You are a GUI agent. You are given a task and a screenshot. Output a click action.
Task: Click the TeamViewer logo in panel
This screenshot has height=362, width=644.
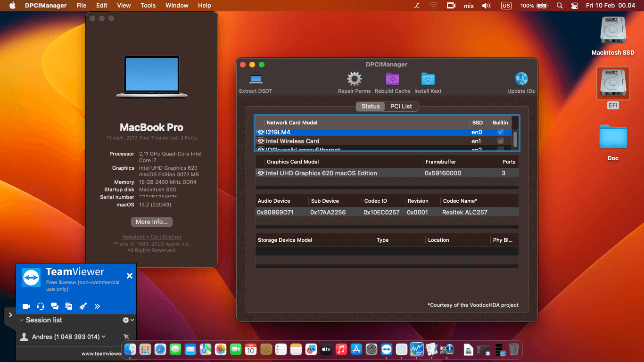click(32, 277)
